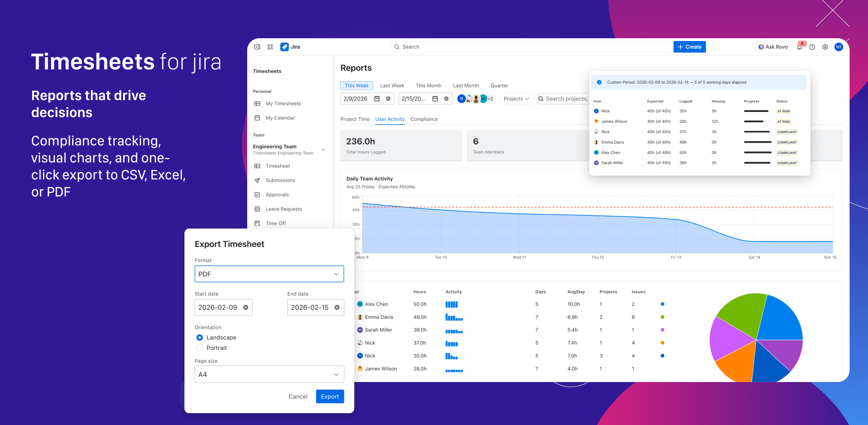The image size is (868, 425).
Task: Select the Quarter time period
Action: tap(499, 85)
